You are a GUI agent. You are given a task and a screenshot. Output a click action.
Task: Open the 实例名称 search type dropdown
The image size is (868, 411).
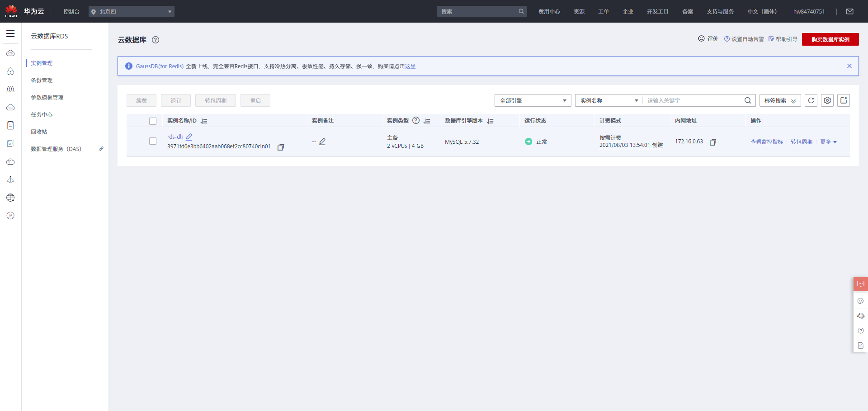coord(609,100)
